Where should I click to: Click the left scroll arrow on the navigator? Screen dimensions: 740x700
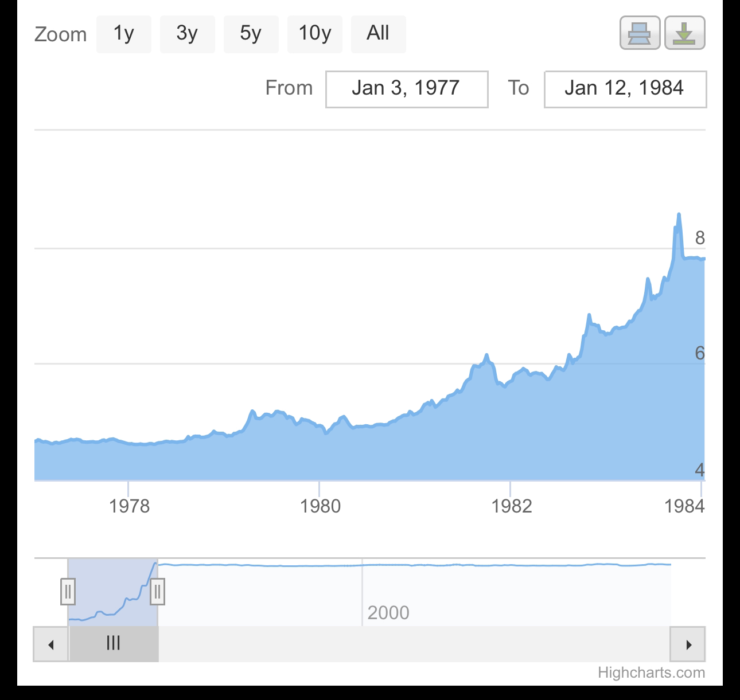pyautogui.click(x=51, y=644)
